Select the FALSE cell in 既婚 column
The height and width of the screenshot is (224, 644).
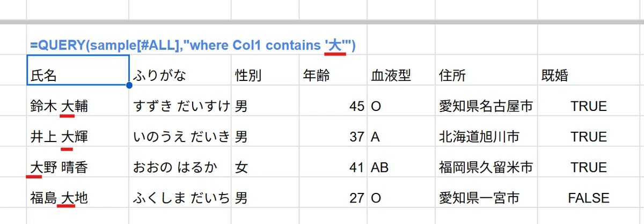pyautogui.click(x=591, y=198)
